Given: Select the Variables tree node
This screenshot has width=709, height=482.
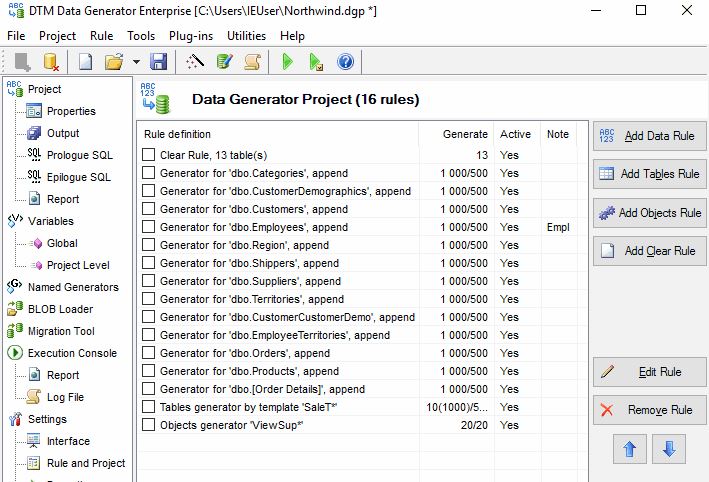Looking at the screenshot, I should [51, 221].
